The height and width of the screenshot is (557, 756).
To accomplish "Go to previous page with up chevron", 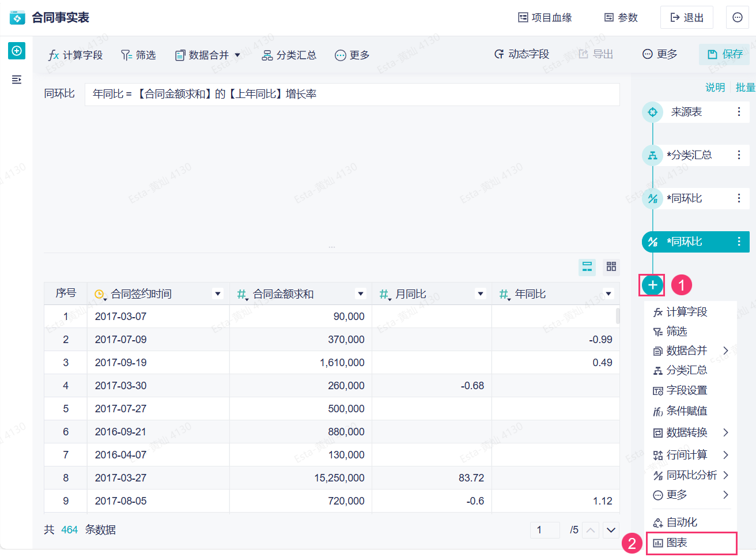I will [591, 530].
